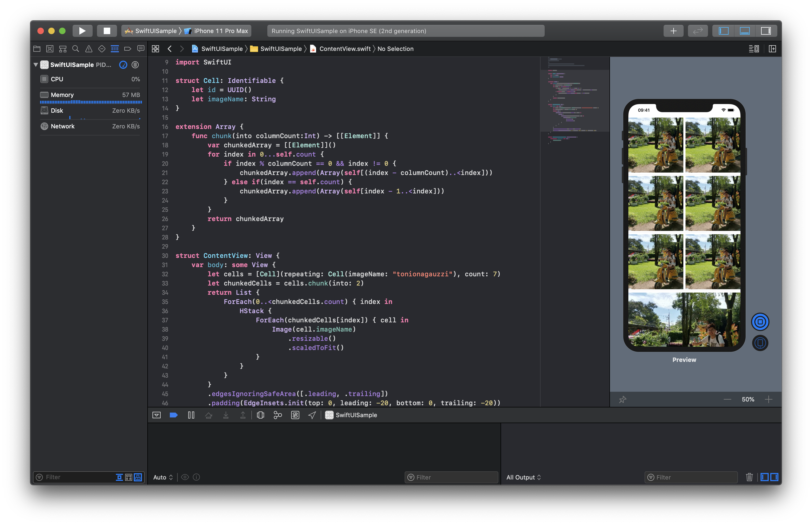Click the Simulate Location arrow icon
The image size is (812, 525).
point(312,415)
